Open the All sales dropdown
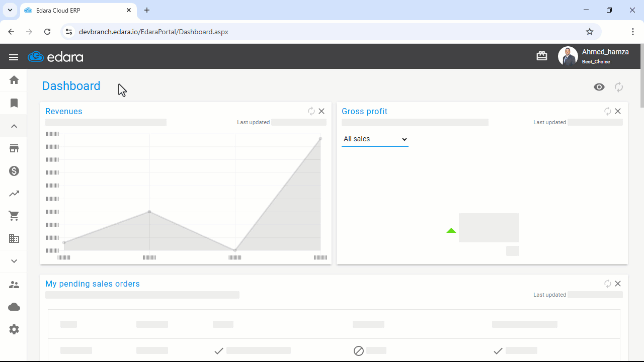This screenshot has height=362, width=644. click(375, 139)
